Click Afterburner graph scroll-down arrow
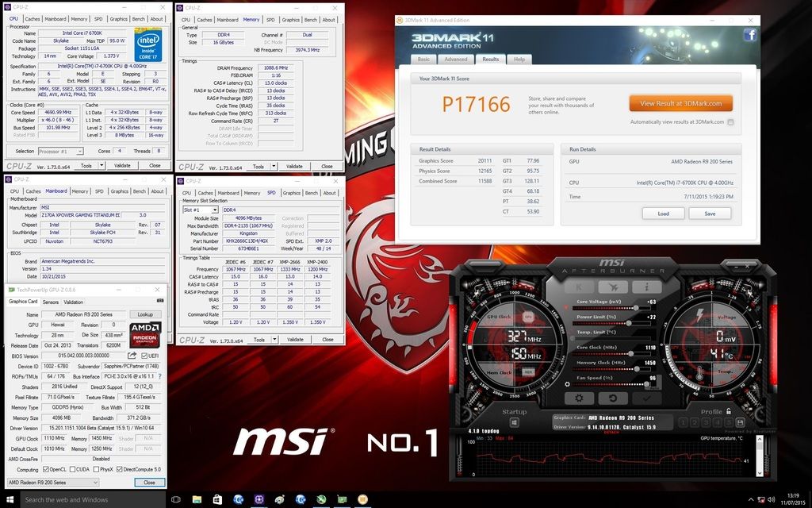 pos(760,473)
